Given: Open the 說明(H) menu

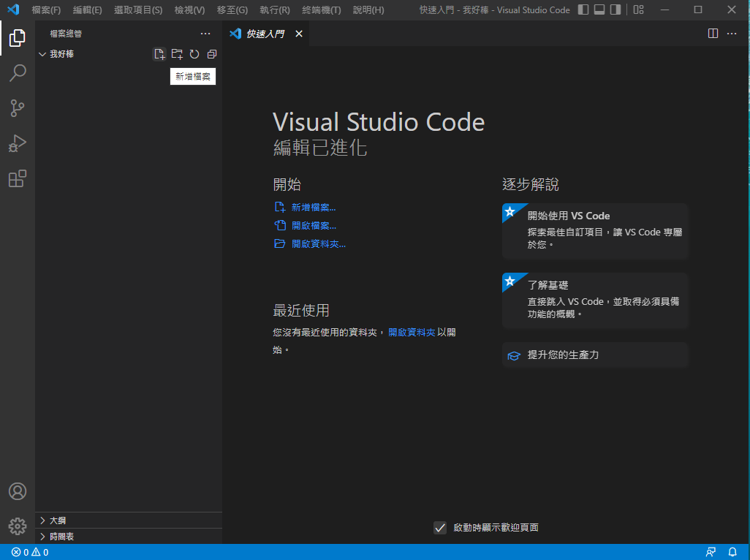Looking at the screenshot, I should (368, 10).
